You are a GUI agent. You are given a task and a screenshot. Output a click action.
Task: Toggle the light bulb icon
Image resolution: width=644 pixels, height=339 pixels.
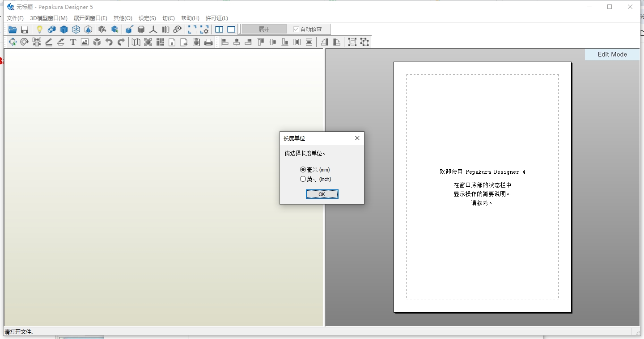39,29
